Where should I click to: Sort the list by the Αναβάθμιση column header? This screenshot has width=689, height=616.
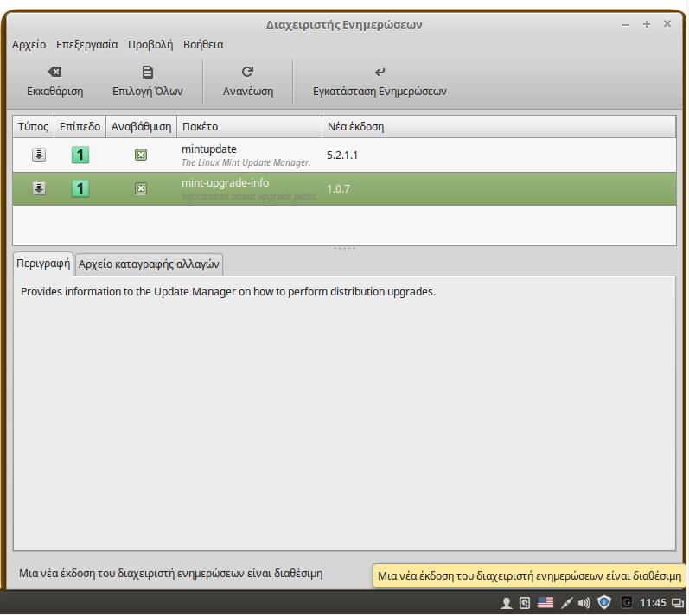tap(141, 126)
